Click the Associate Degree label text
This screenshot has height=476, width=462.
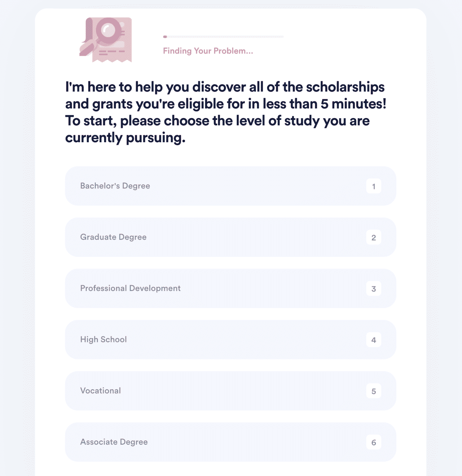[114, 442]
